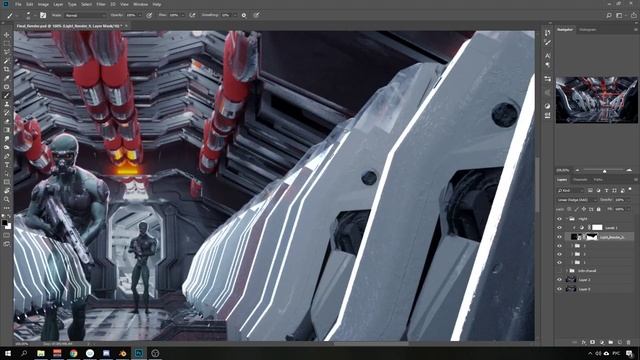The width and height of the screenshot is (640, 360).
Task: Click the background color swatch
Action: (x=8, y=226)
